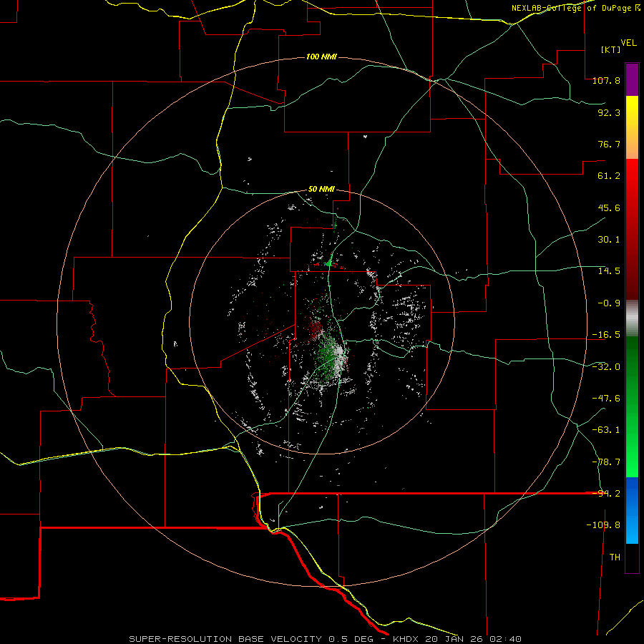
Task: Click the 61.2 legend value
Action: click(x=609, y=176)
